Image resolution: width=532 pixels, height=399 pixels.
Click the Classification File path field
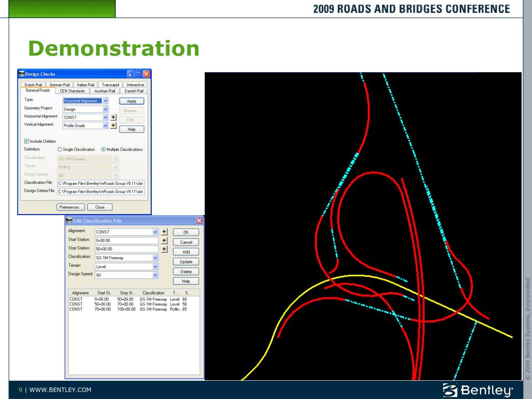(x=101, y=183)
